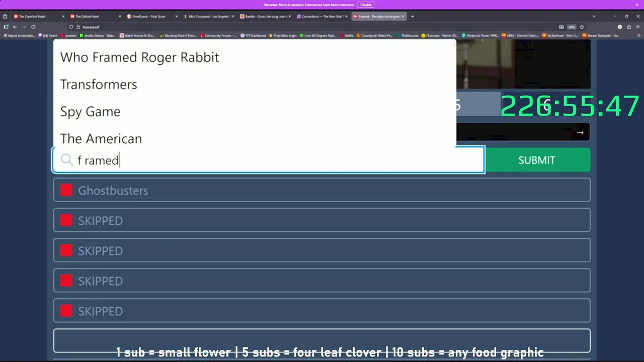Click the movie frame thumbnail image
Image resolution: width=644 pixels, height=362 pixels.
[x=523, y=64]
